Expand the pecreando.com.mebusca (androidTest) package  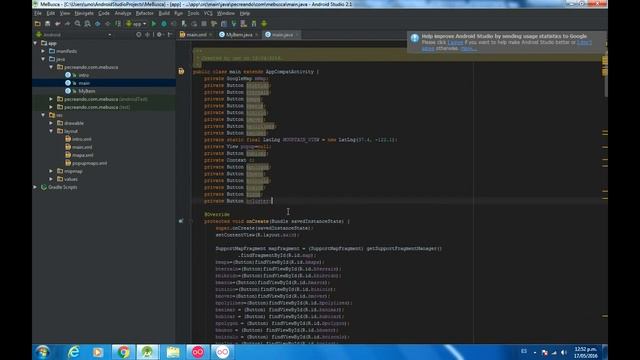[x=51, y=99]
